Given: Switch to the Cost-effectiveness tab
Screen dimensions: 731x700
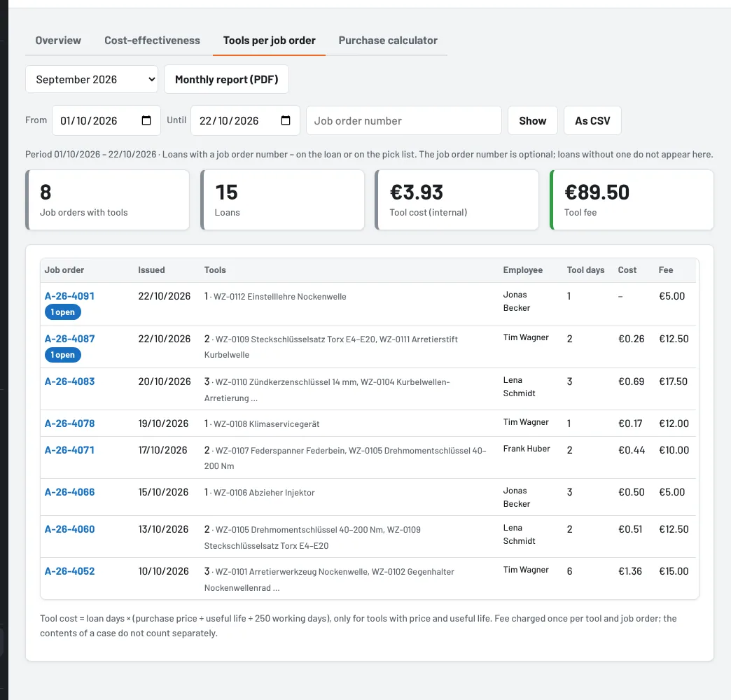Looking at the screenshot, I should pyautogui.click(x=152, y=41).
